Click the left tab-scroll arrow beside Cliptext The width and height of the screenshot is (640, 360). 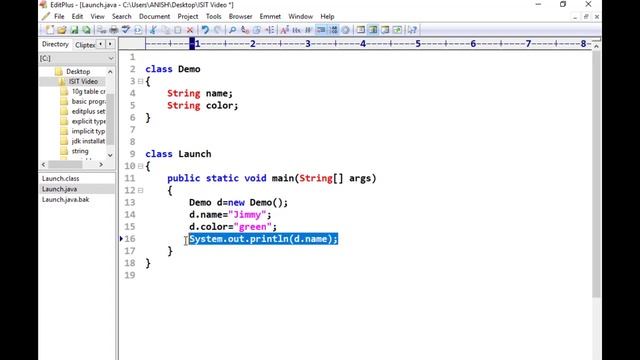[x=101, y=44]
